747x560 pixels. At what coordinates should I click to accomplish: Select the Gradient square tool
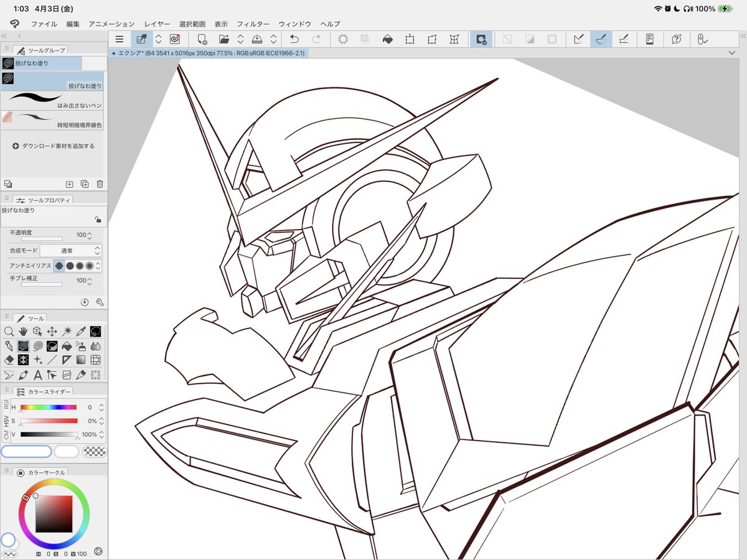tap(81, 360)
